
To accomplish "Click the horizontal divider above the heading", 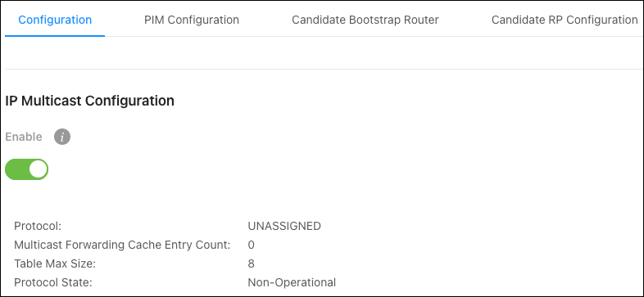I will coord(323,69).
